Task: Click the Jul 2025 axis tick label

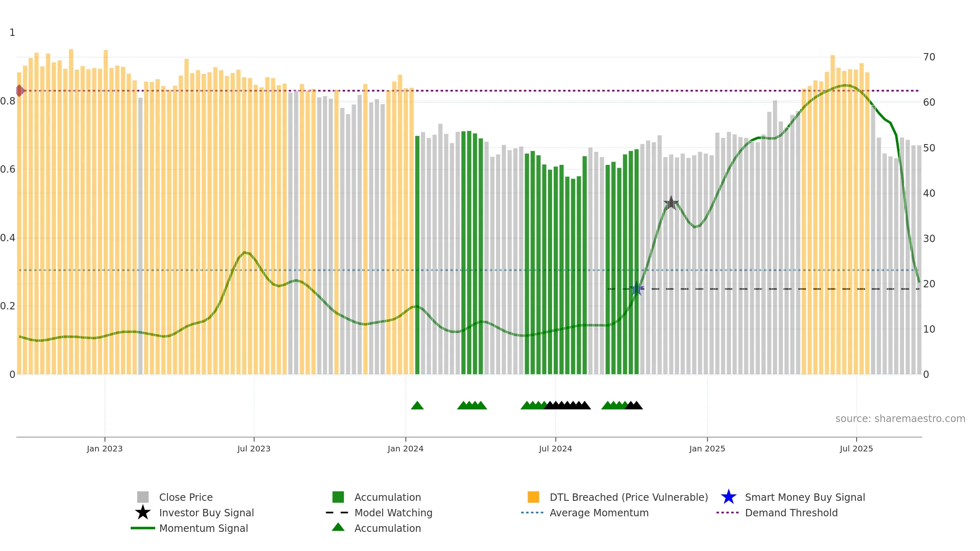Action: [x=856, y=449]
